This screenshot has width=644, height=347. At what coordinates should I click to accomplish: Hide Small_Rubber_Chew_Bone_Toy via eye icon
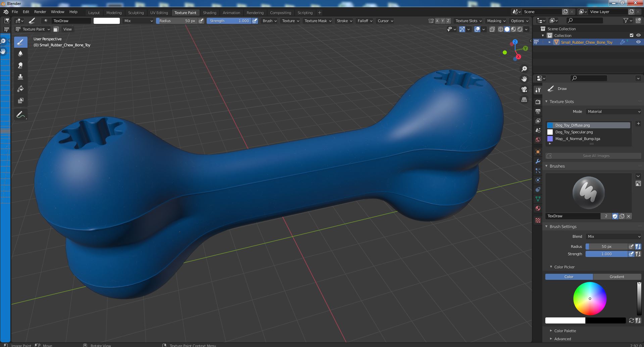pyautogui.click(x=638, y=42)
